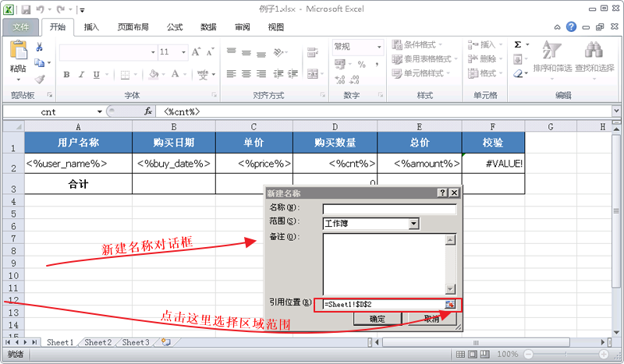Image resolution: width=624 pixels, height=364 pixels.
Task: Open 单元格样式 cell styles menu
Action: pos(420,73)
